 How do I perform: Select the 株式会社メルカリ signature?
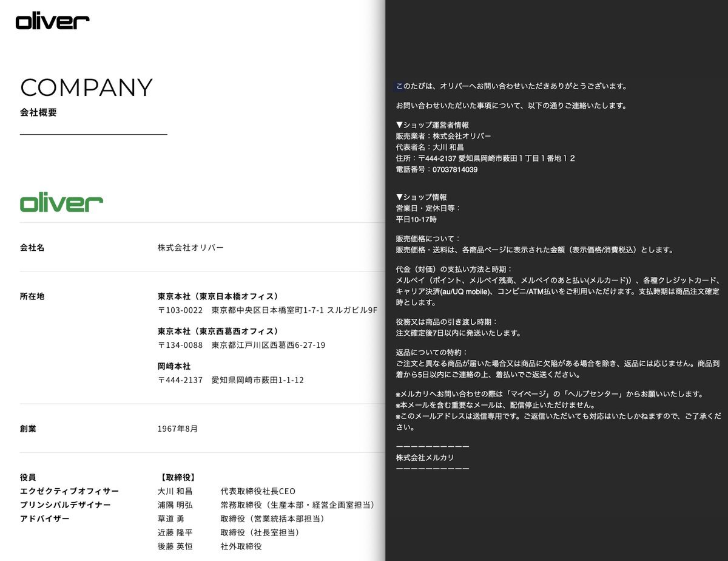point(425,457)
